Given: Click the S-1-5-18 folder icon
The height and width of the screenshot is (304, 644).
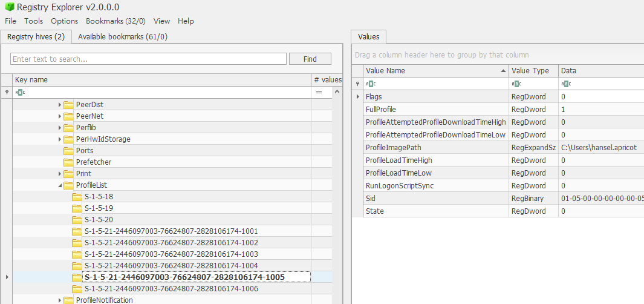Looking at the screenshot, I should [77, 197].
